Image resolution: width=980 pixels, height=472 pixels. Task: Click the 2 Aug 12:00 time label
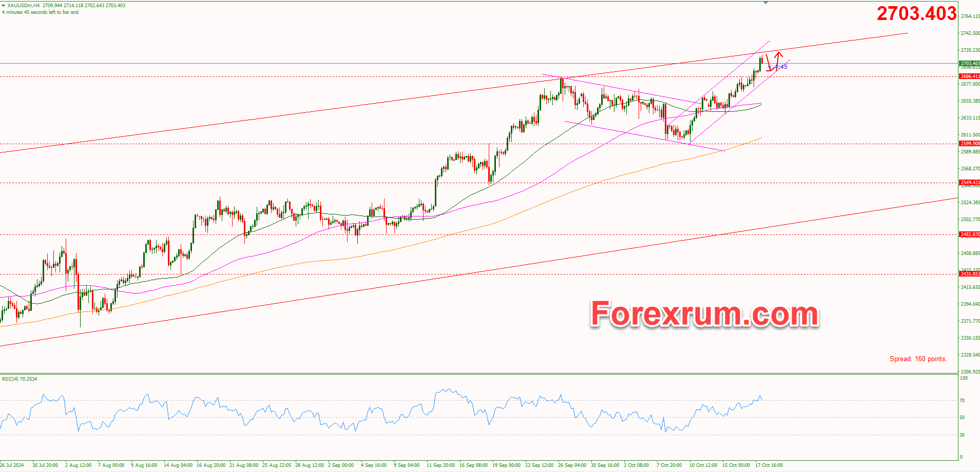(x=79, y=465)
